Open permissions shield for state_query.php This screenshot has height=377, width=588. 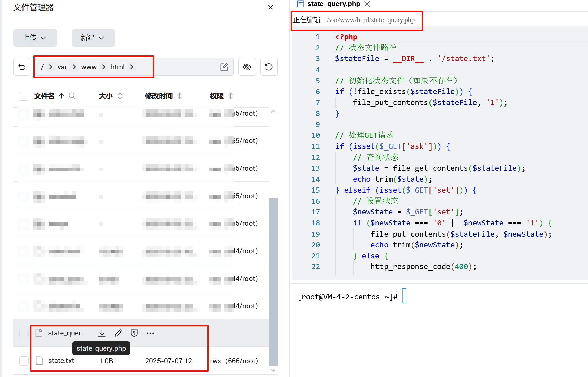tap(134, 333)
